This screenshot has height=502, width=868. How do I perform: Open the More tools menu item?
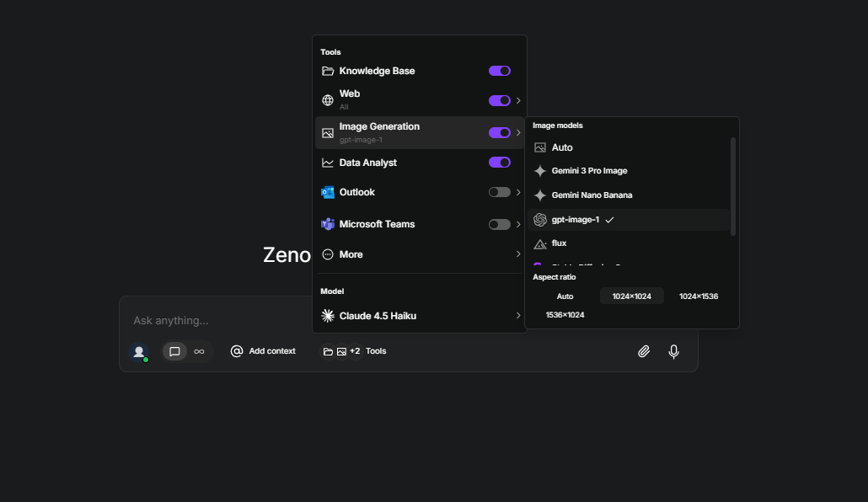(420, 254)
